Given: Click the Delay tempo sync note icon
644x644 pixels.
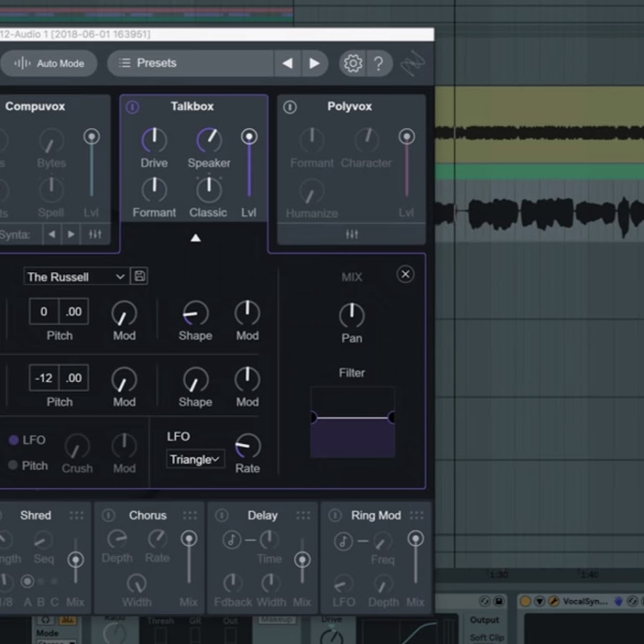Looking at the screenshot, I should (x=232, y=540).
